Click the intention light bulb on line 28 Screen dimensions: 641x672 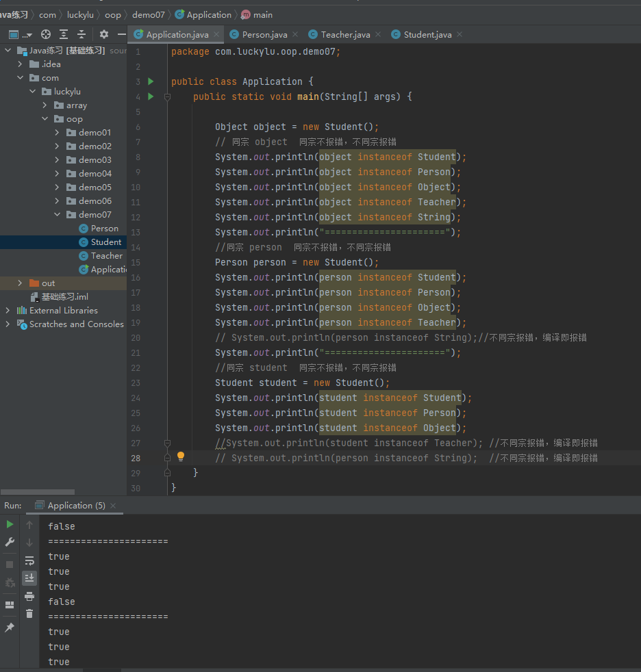[x=181, y=456]
